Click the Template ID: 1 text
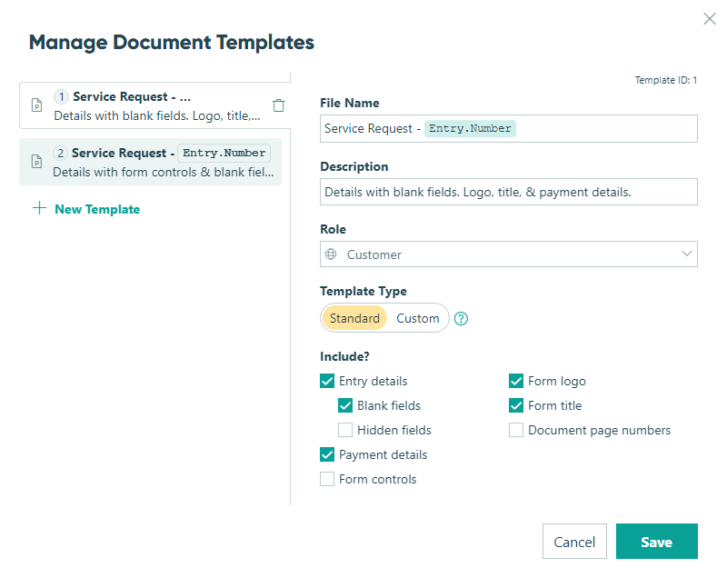 (x=666, y=80)
